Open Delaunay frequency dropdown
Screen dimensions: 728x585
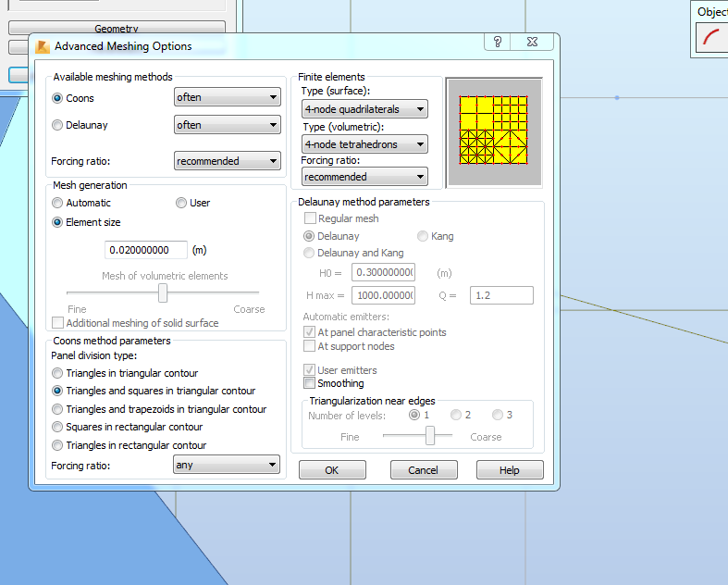(x=228, y=125)
